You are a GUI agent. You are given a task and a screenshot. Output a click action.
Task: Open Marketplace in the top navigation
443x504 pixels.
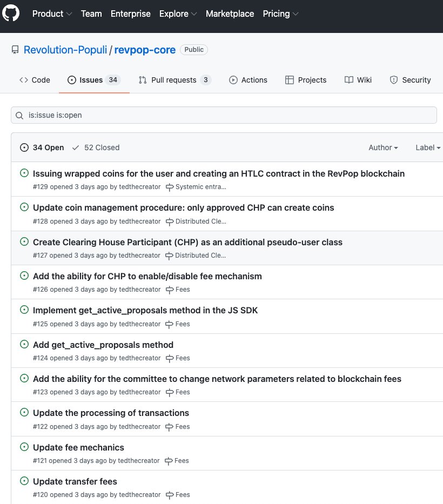(230, 14)
